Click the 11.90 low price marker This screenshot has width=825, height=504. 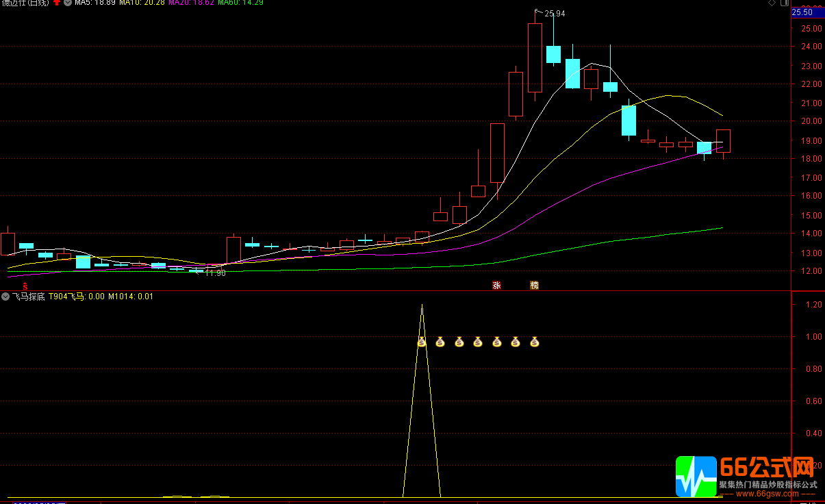tap(215, 273)
